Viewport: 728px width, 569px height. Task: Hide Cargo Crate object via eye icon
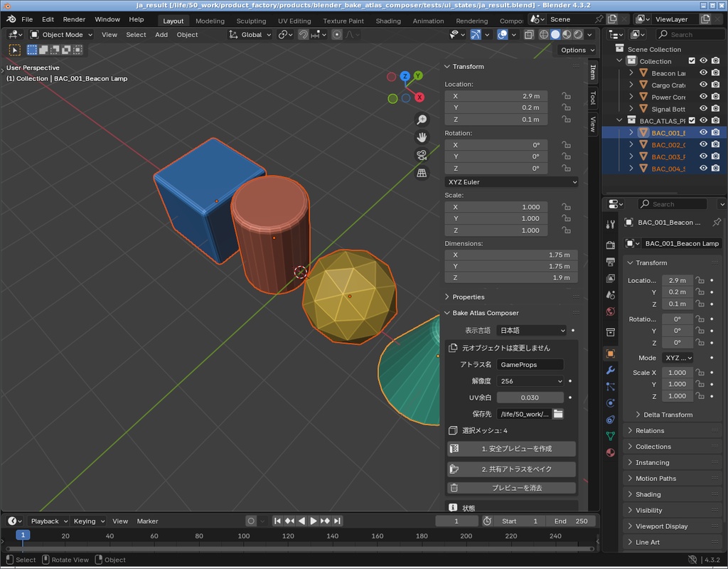pyautogui.click(x=704, y=85)
